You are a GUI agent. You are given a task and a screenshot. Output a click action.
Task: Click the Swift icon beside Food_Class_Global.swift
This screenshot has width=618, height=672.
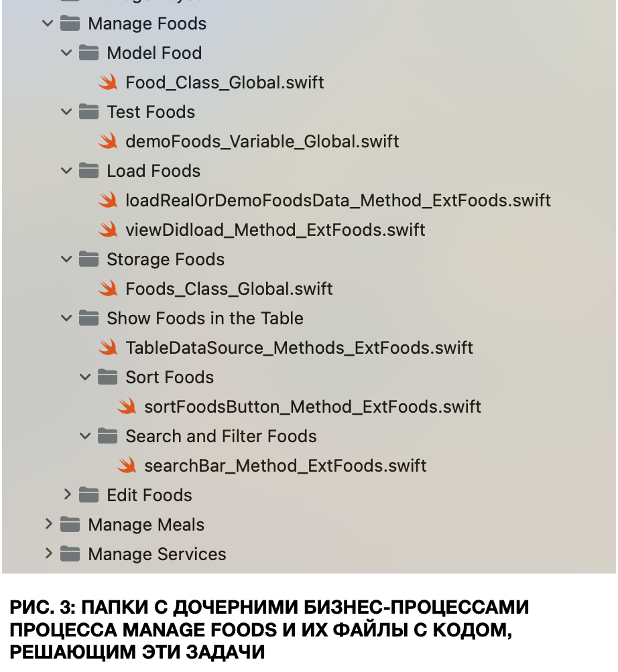(x=108, y=82)
